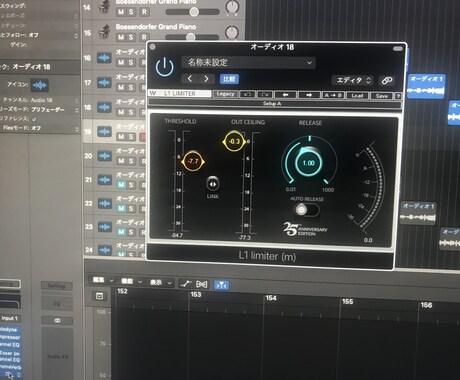Open the チャンネル Audio 18 dropdown

[55, 100]
